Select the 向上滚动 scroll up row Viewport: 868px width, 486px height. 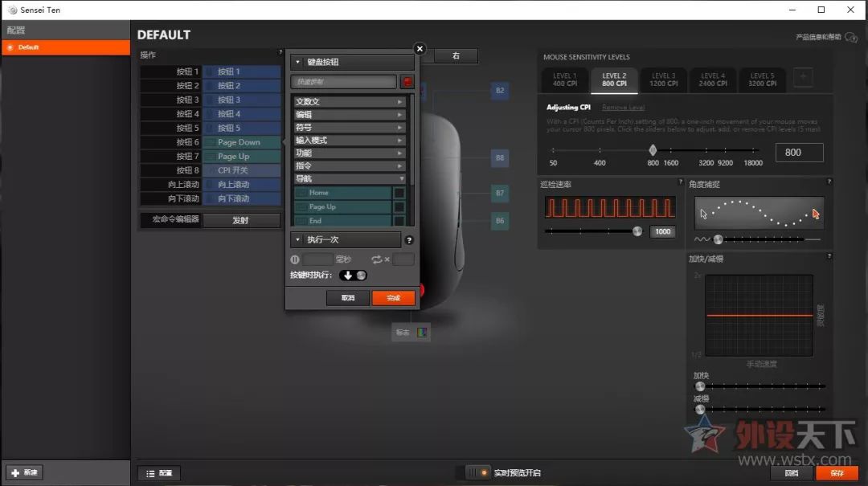(211, 184)
